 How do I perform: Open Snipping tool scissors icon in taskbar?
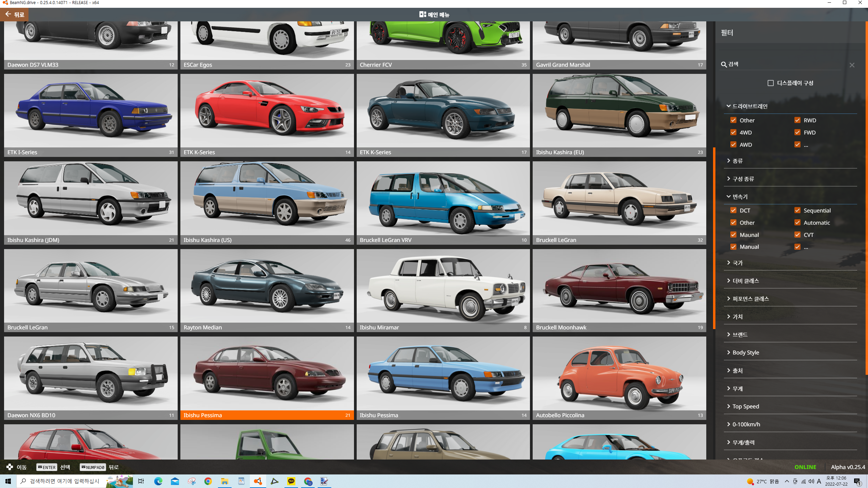pyautogui.click(x=192, y=481)
